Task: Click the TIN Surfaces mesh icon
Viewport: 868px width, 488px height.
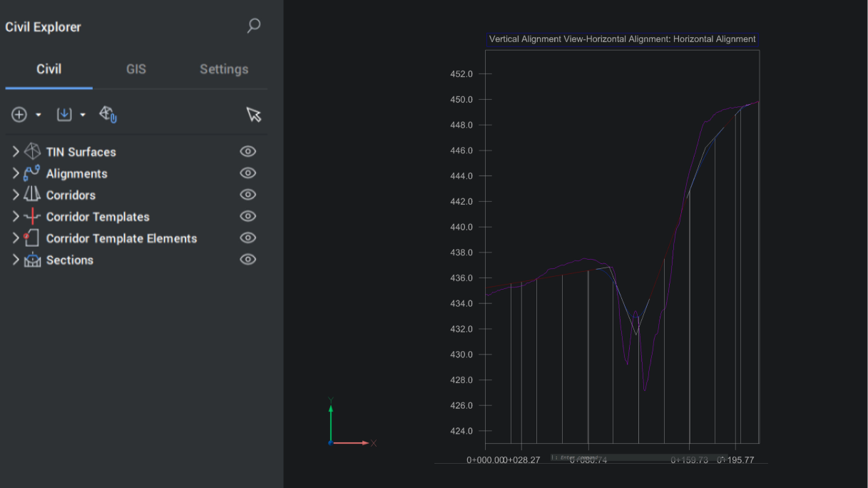Action: coord(32,151)
